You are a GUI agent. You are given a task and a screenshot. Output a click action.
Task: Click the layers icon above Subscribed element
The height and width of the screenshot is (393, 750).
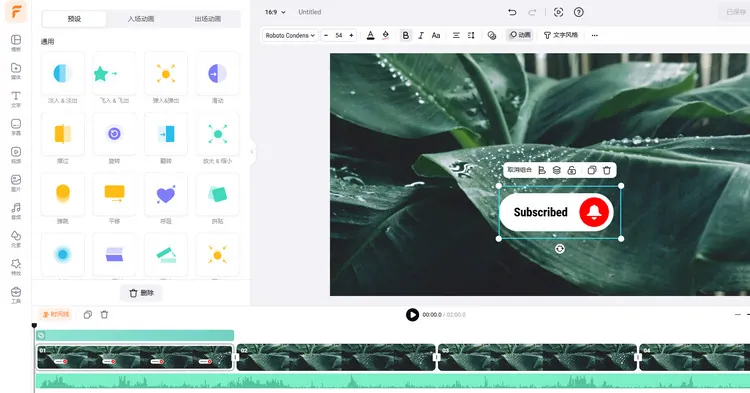(x=556, y=170)
